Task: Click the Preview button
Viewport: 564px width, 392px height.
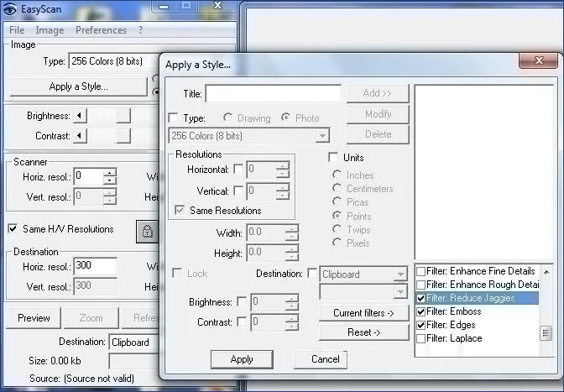Action: (x=34, y=318)
